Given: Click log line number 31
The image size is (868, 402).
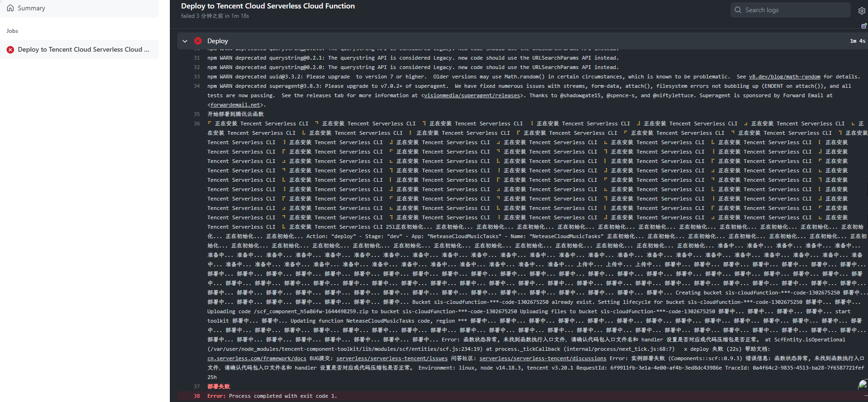Looking at the screenshot, I should pos(197,58).
